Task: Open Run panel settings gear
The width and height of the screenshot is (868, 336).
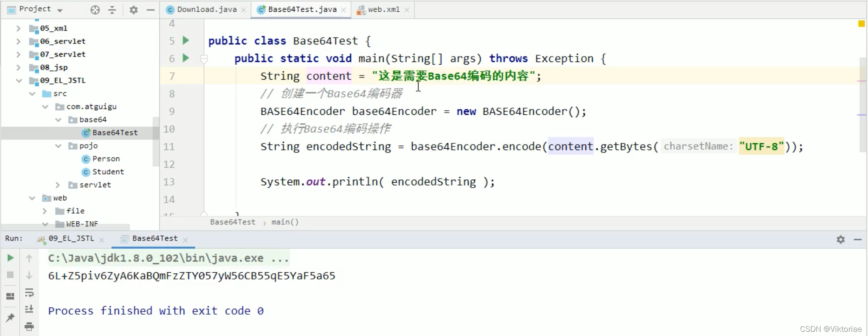Action: coord(841,239)
